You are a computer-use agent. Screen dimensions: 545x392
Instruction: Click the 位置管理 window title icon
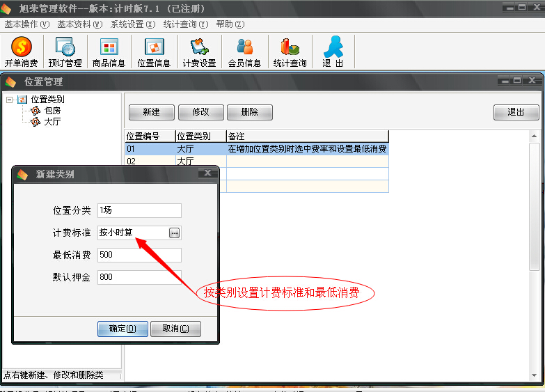(x=10, y=82)
